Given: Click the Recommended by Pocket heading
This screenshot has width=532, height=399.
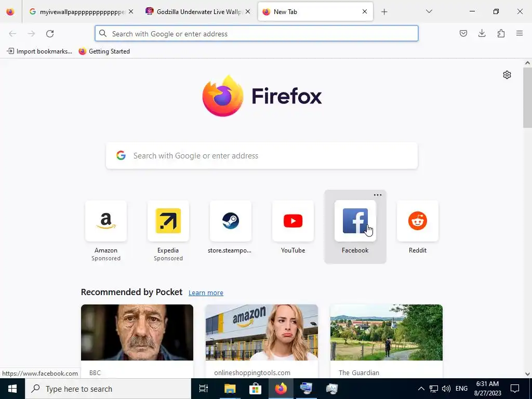Looking at the screenshot, I should (x=131, y=292).
